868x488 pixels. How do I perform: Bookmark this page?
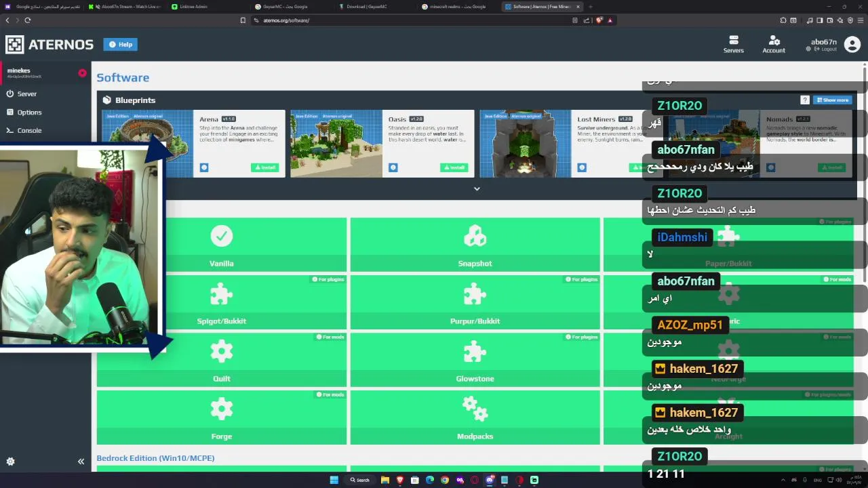243,20
